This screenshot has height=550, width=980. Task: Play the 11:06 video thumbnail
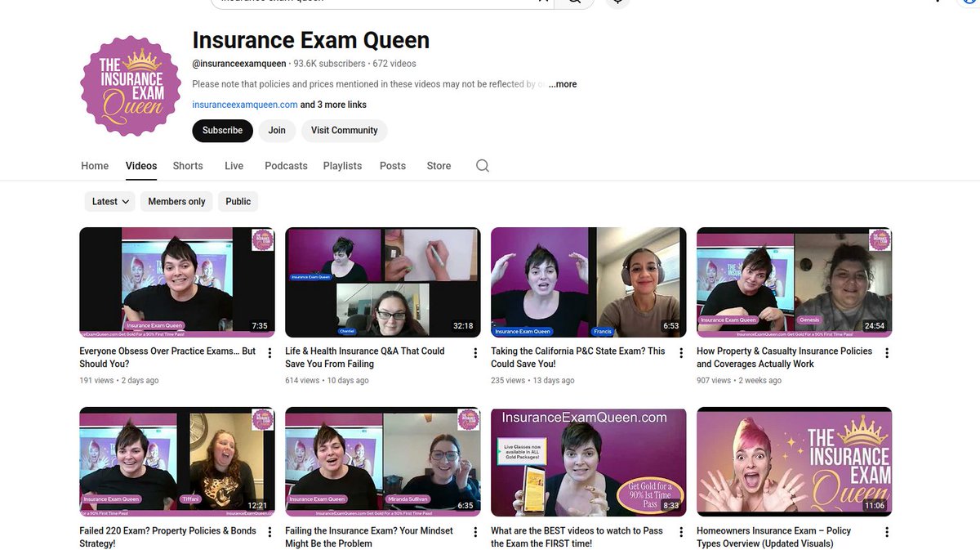tap(795, 462)
